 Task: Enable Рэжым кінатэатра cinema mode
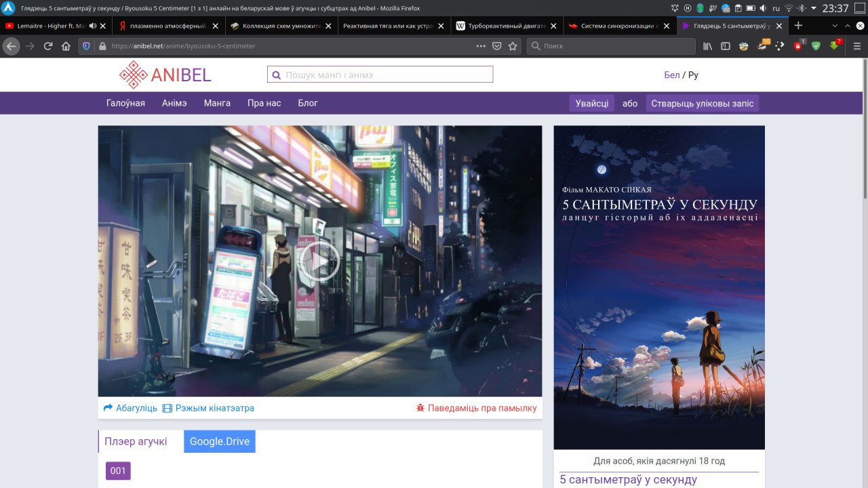(x=208, y=408)
